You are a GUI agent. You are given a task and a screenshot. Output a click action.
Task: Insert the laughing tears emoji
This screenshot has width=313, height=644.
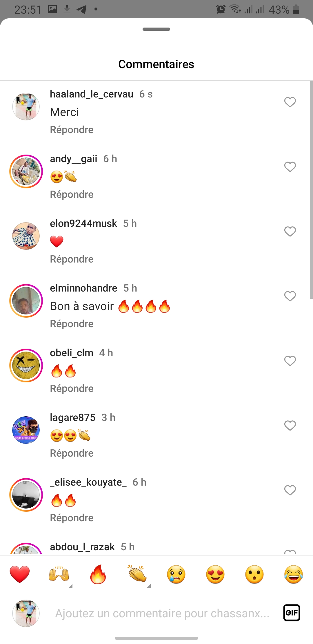pyautogui.click(x=293, y=574)
